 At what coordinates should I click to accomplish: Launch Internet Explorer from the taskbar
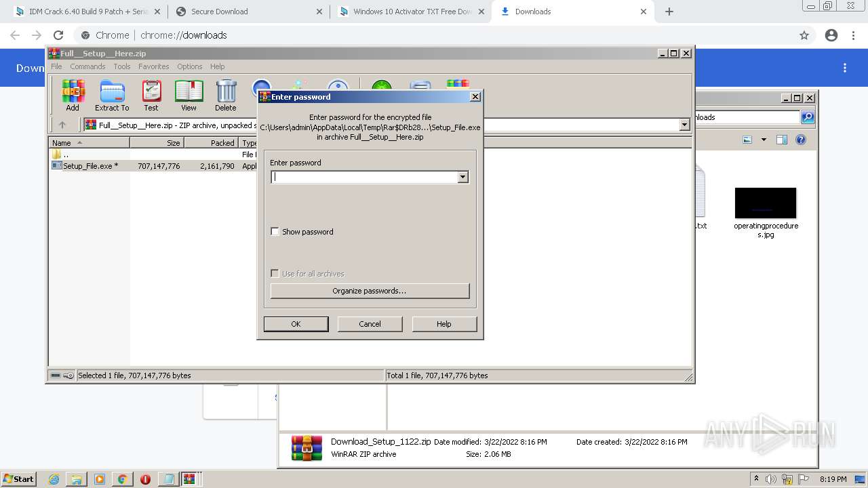54,479
